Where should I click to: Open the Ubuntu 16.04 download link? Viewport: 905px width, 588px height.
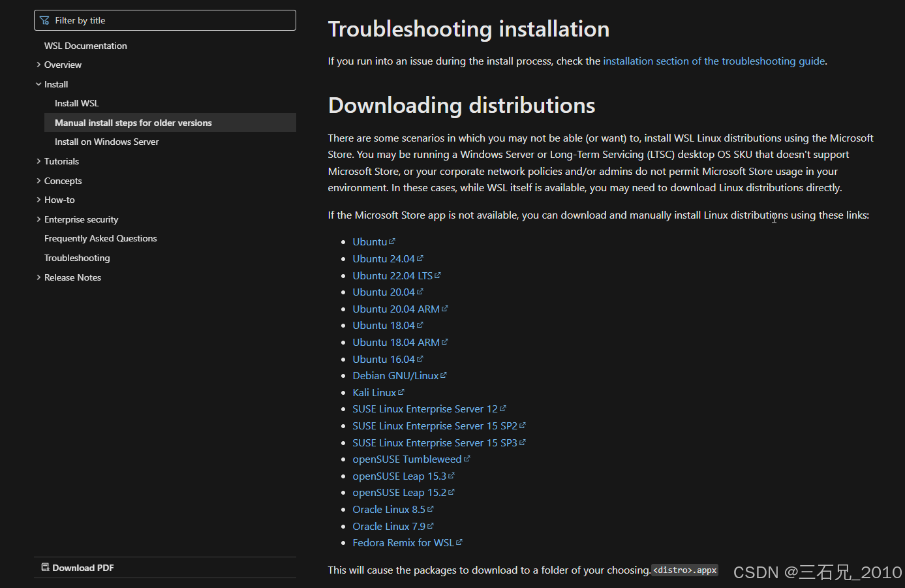[384, 359]
